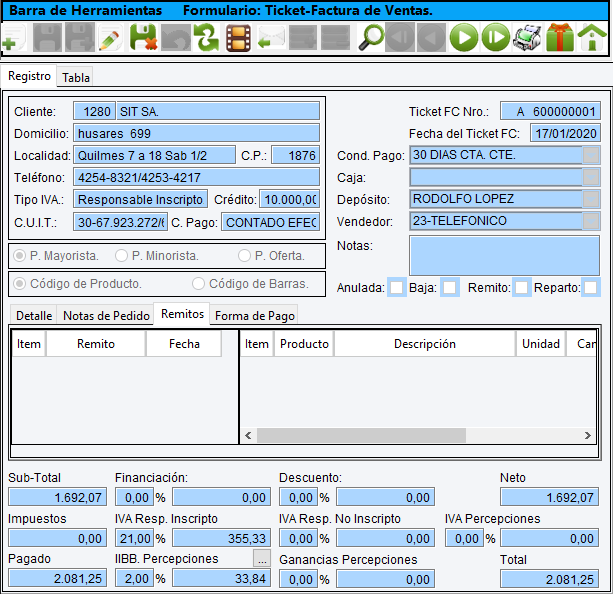Toggle the Remito checkbox
The image size is (613, 594).
pos(521,288)
